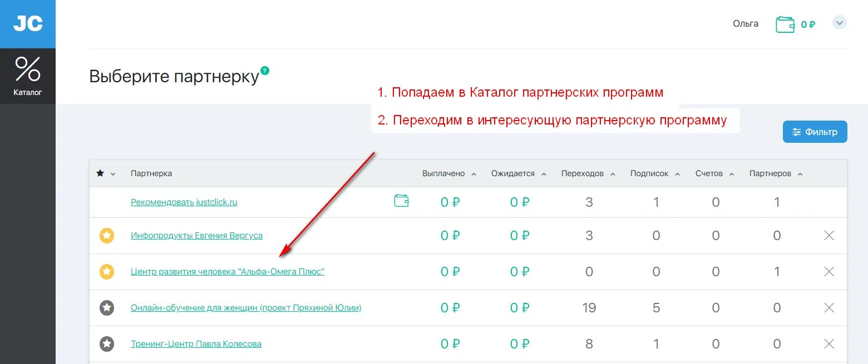This screenshot has height=364, width=868.
Task: Open Центр развития человека "Альфа-Омега Плюс" link
Action: coord(228,272)
